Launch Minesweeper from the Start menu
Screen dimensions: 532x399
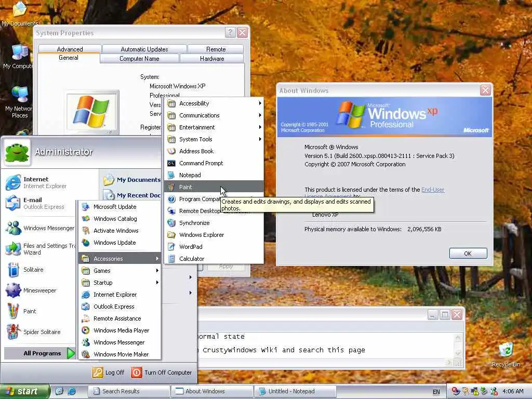39,290
